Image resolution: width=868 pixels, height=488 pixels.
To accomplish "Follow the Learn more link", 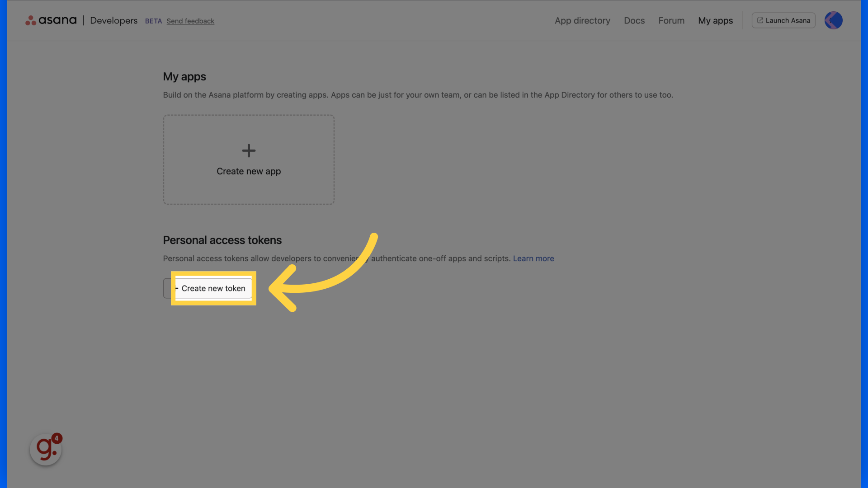I will (533, 258).
